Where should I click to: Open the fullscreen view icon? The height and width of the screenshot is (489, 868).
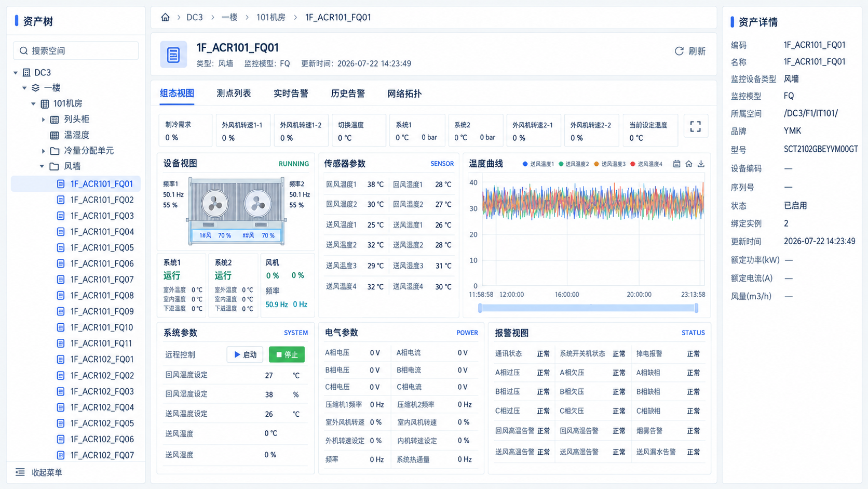tap(696, 126)
